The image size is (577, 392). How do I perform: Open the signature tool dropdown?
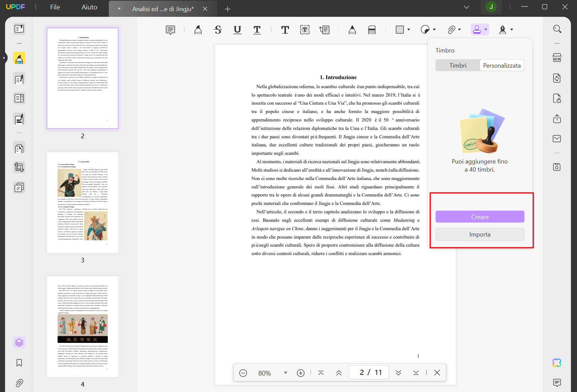pos(512,30)
